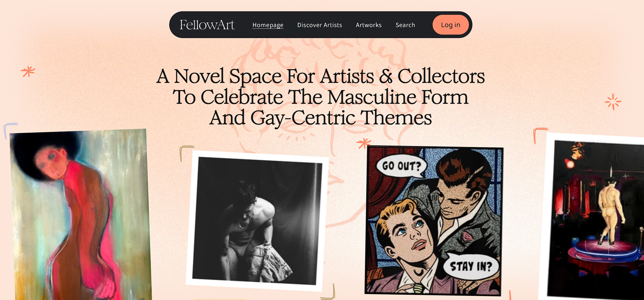644x300 pixels.
Task: Click the Log in button
Action: (450, 25)
